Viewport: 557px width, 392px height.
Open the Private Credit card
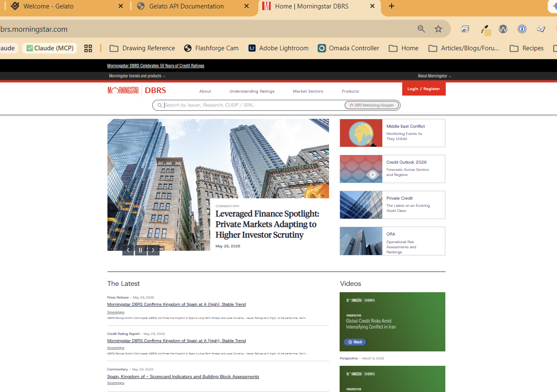click(392, 205)
